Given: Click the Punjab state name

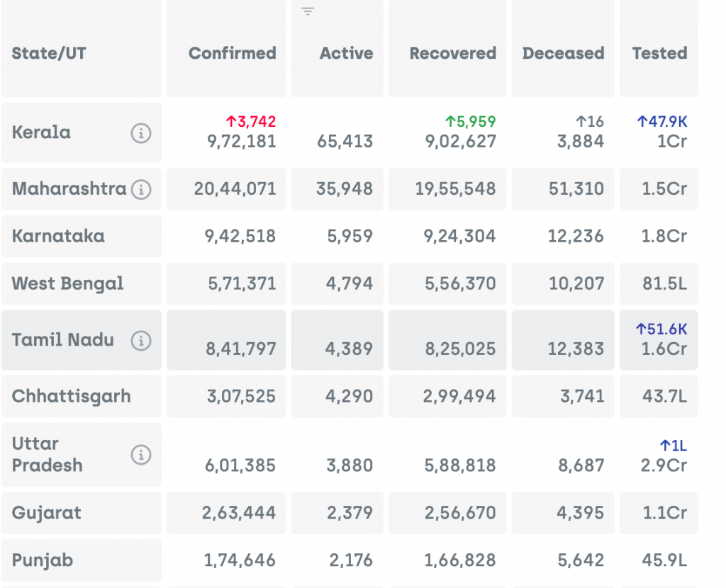Looking at the screenshot, I should click(x=43, y=560).
